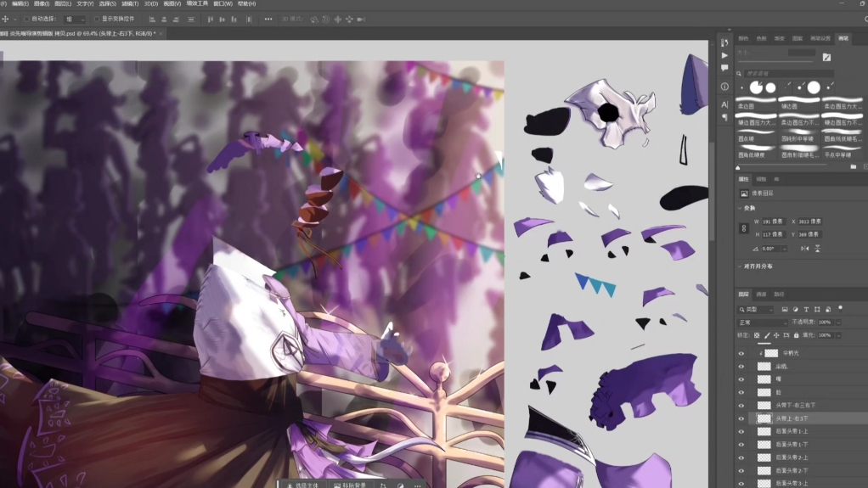868x488 pixels.
Task: Filter layers by smart objects icon
Action: [x=828, y=309]
